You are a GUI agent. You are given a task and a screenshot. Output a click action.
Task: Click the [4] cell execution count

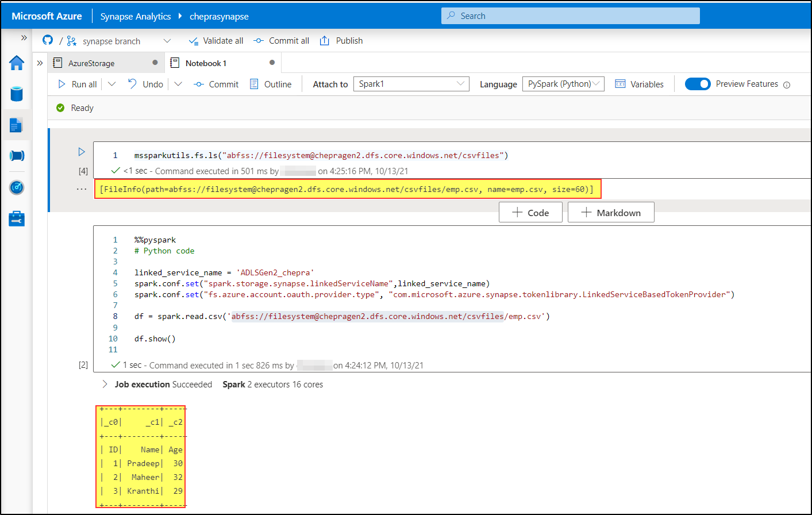click(83, 171)
